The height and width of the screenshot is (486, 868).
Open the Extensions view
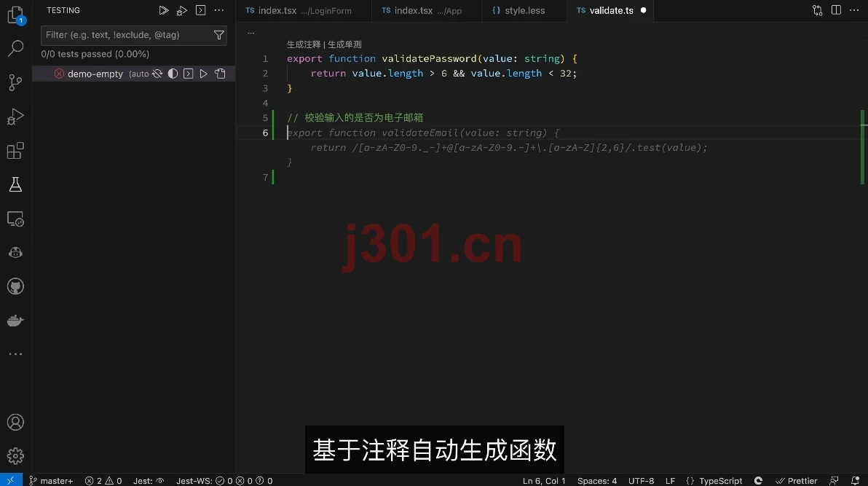click(15, 151)
